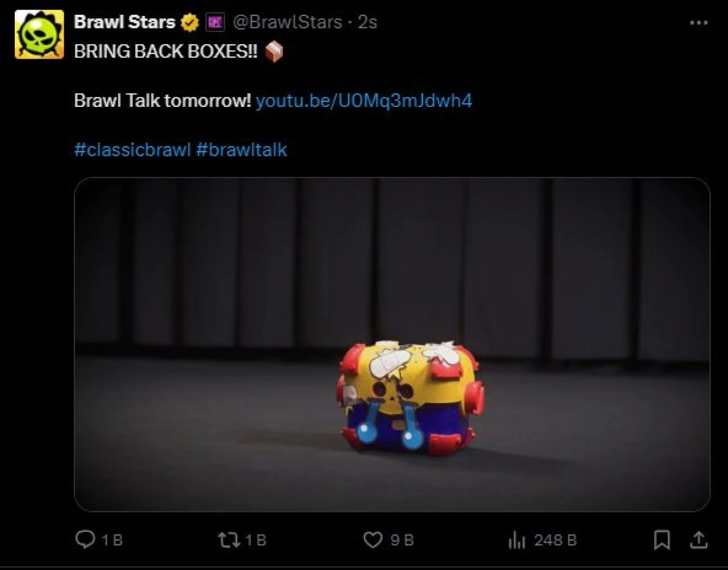Follow the youtu.be/U0Mq3mJdwh4 link
This screenshot has width=728, height=570.
click(x=364, y=101)
